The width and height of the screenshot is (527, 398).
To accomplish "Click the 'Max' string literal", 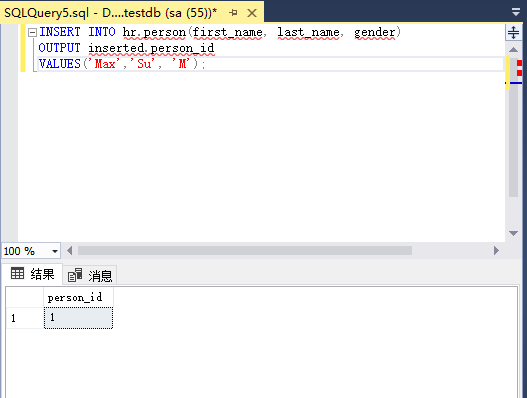I will [104, 64].
